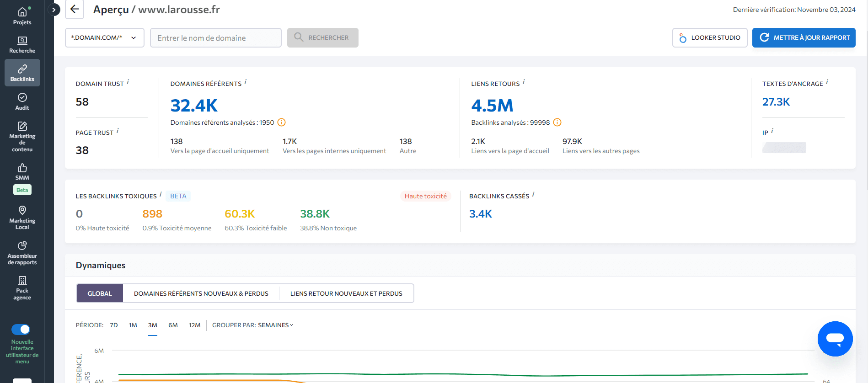Show info for Domain Trust

pos(128,82)
